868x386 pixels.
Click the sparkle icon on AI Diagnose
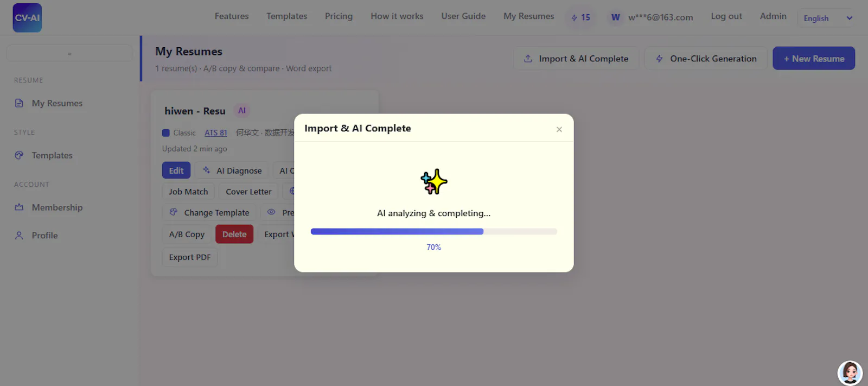207,170
